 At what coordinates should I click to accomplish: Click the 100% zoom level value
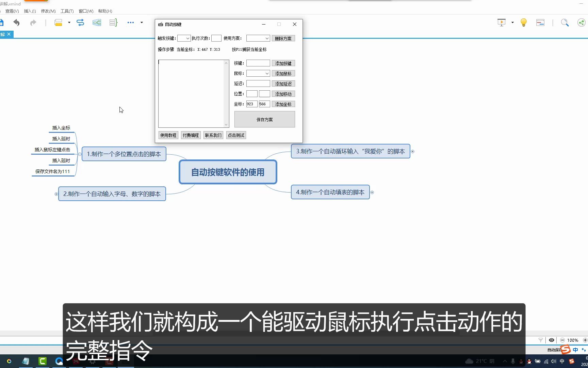573,340
